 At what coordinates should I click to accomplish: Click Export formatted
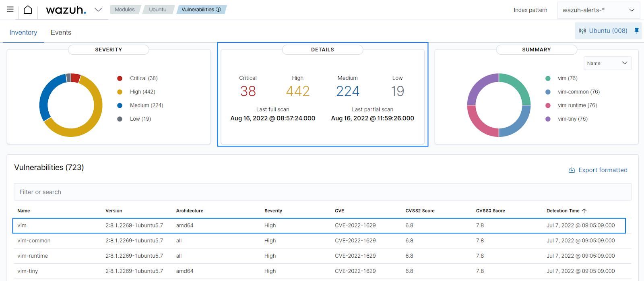click(598, 170)
